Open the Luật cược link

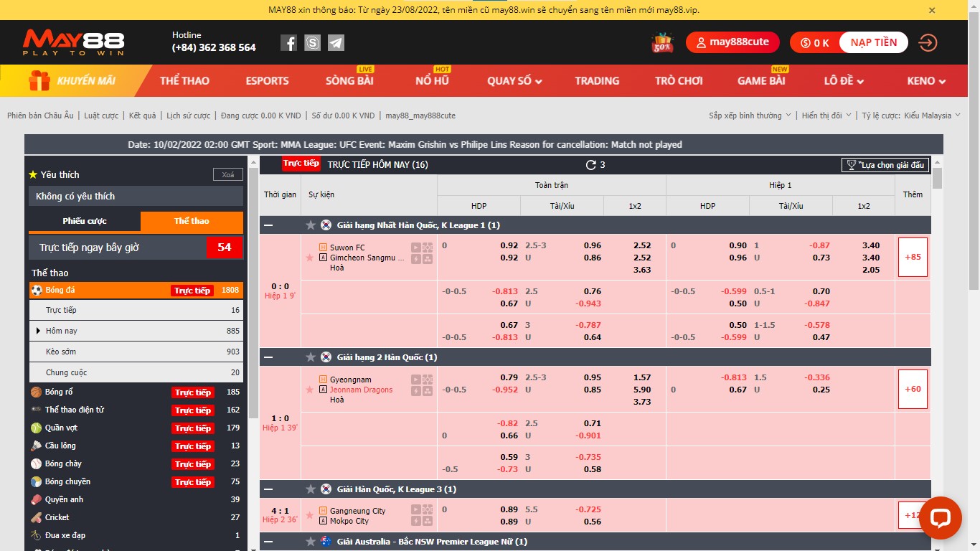pyautogui.click(x=101, y=116)
